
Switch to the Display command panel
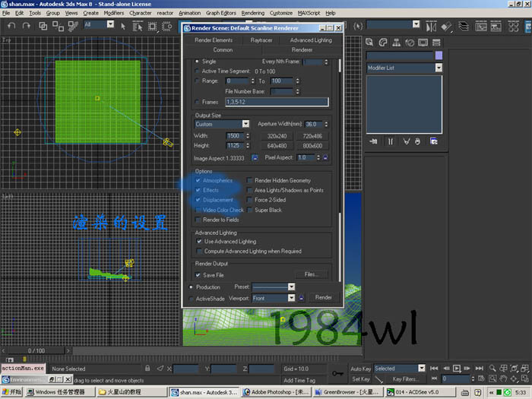tap(423, 43)
